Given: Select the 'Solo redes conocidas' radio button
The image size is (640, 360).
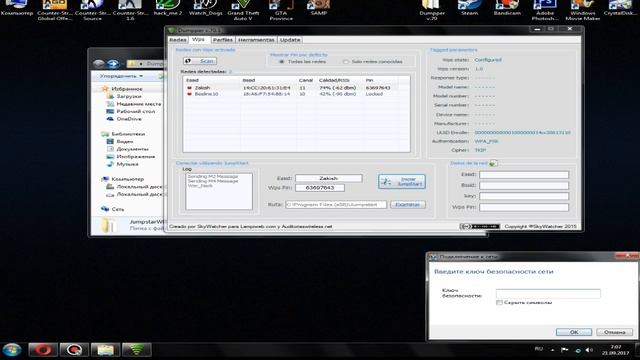Looking at the screenshot, I should (x=346, y=62).
